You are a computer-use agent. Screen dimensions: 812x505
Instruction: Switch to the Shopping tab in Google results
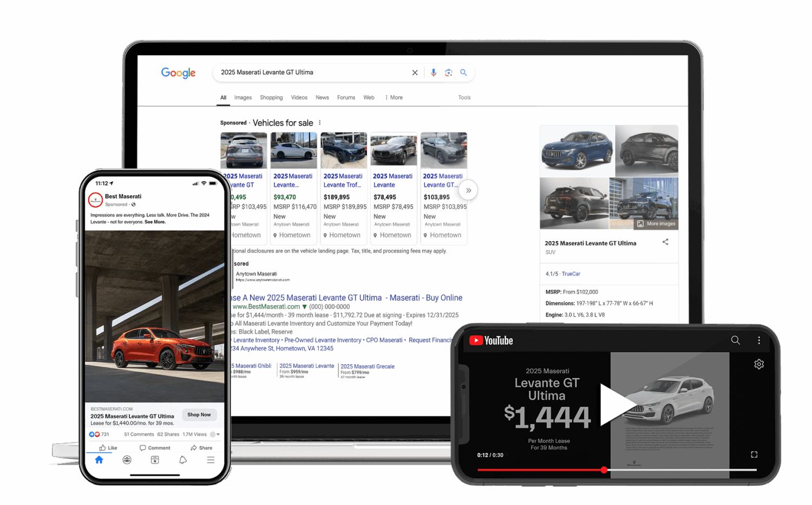click(x=271, y=98)
